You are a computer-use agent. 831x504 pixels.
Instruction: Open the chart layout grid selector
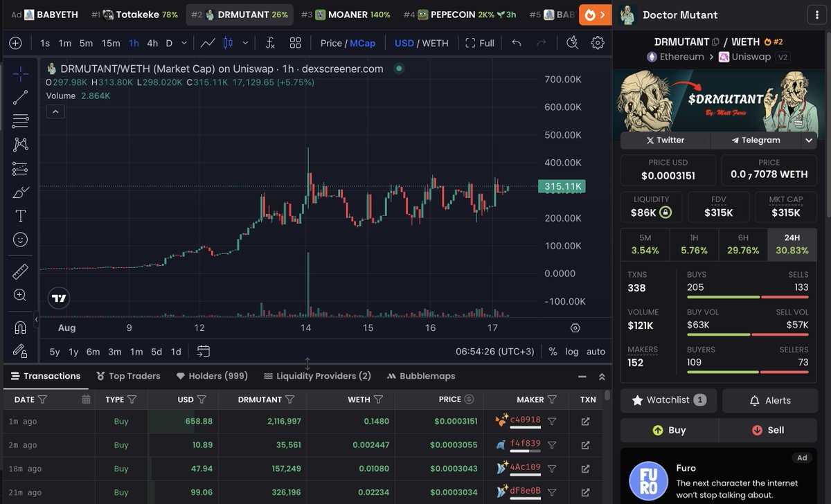[296, 43]
